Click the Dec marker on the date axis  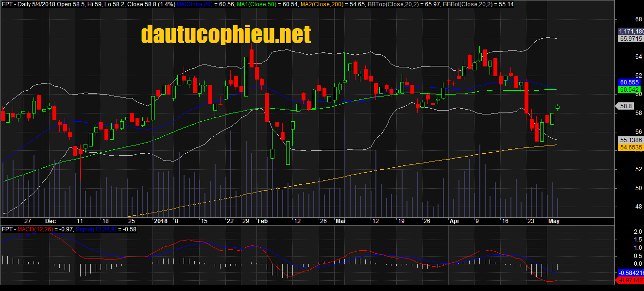click(x=50, y=221)
